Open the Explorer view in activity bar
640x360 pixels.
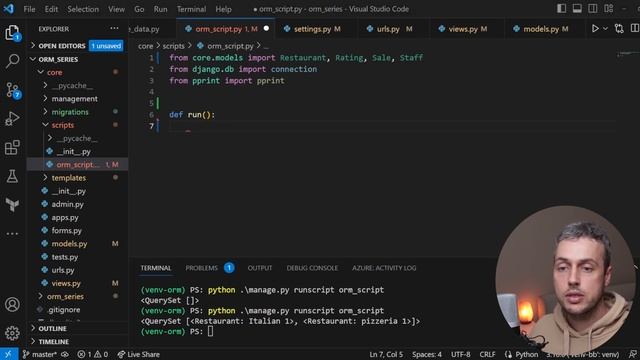pyautogui.click(x=12, y=33)
